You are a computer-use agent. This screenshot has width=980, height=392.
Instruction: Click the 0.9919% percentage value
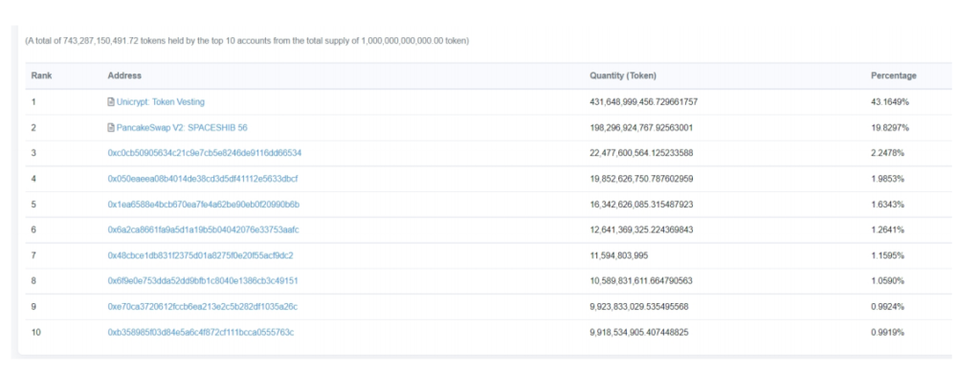(x=887, y=332)
